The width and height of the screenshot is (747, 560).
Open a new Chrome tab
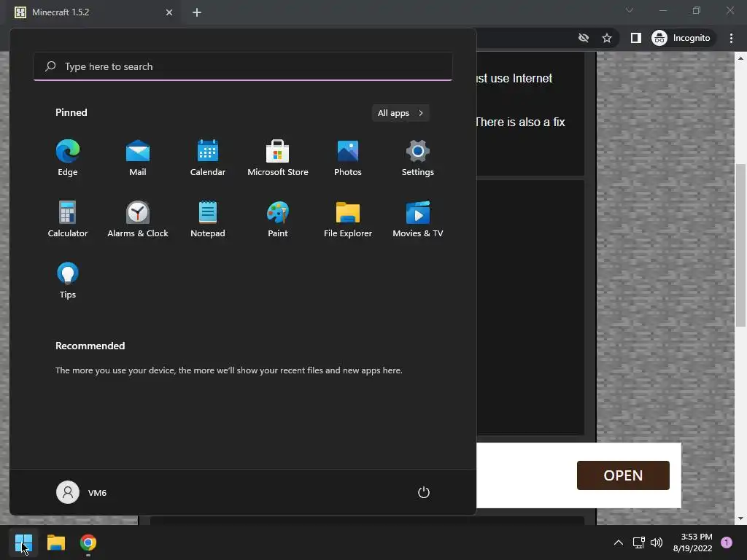197,12
